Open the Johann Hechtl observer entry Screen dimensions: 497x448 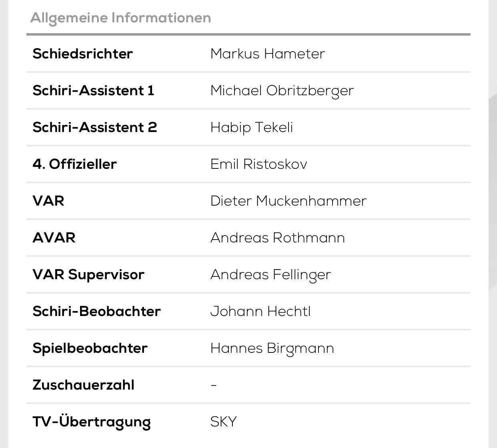[261, 311]
